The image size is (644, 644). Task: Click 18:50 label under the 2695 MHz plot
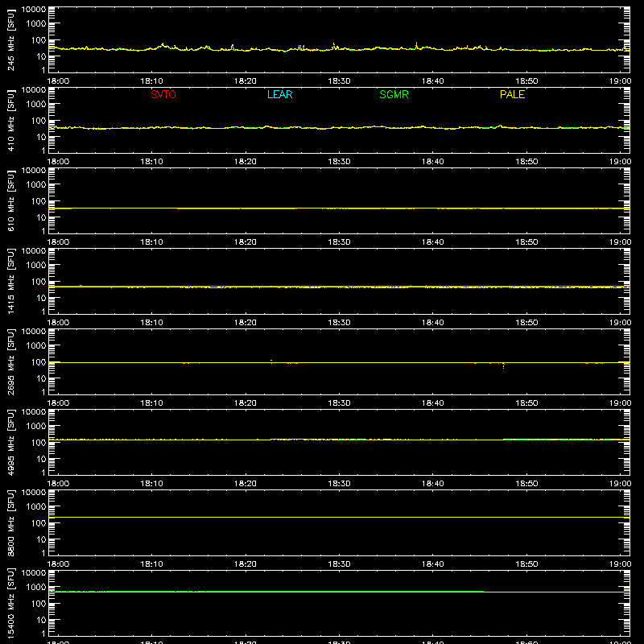click(x=526, y=403)
